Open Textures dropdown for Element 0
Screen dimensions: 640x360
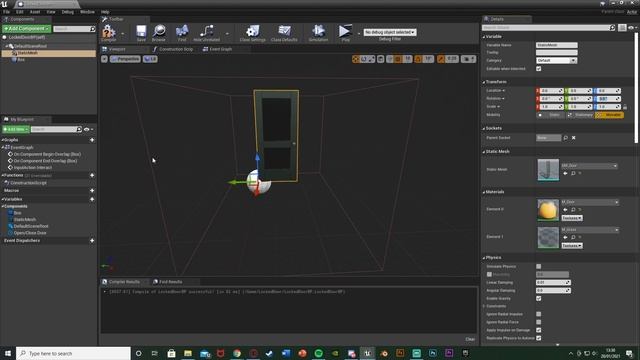click(572, 218)
